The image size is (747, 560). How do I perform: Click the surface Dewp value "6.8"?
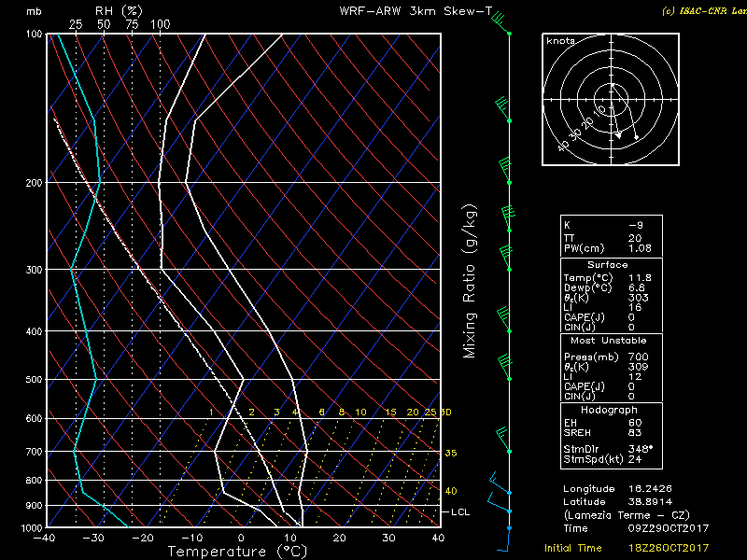[x=637, y=287]
